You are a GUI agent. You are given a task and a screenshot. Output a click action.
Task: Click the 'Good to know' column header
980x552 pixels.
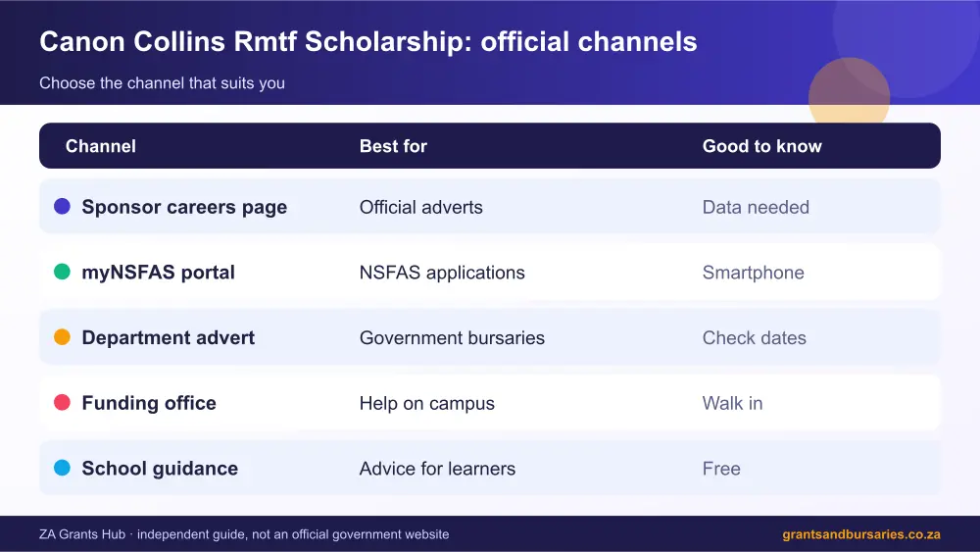tap(761, 146)
